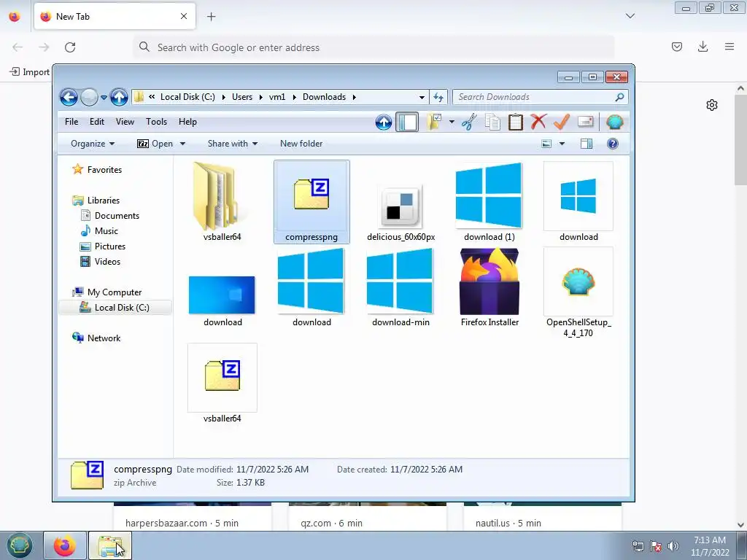Screen dimensions: 747x560
Task: Click the blue Up arrow in Classic toolbar
Action: pos(384,122)
